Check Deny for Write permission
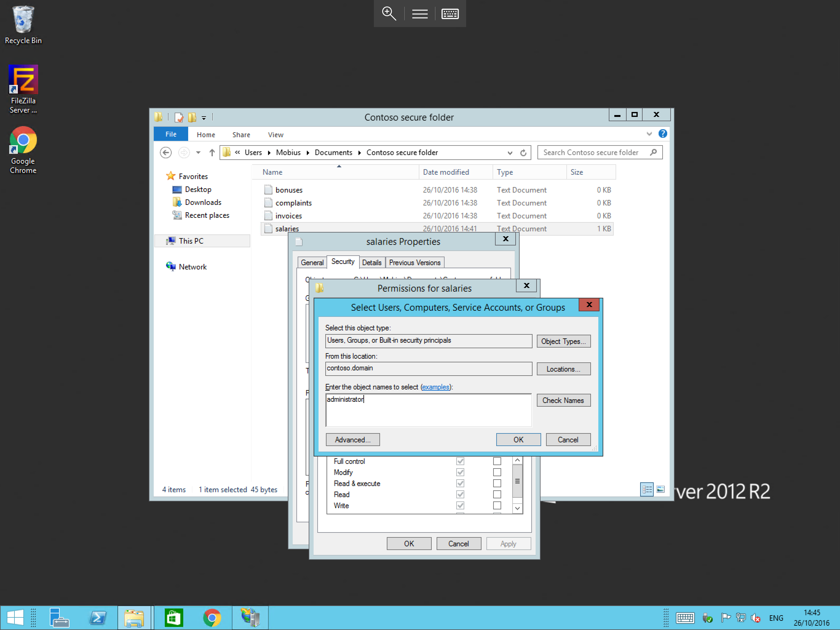 (497, 505)
